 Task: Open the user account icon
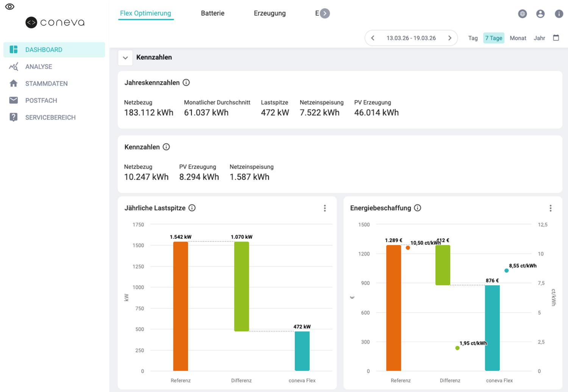[x=540, y=14]
